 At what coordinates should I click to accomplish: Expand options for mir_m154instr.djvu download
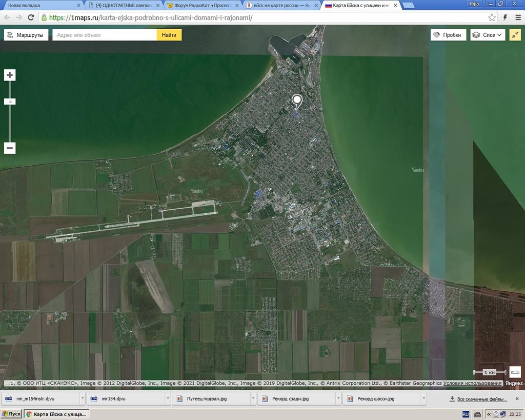point(83,398)
